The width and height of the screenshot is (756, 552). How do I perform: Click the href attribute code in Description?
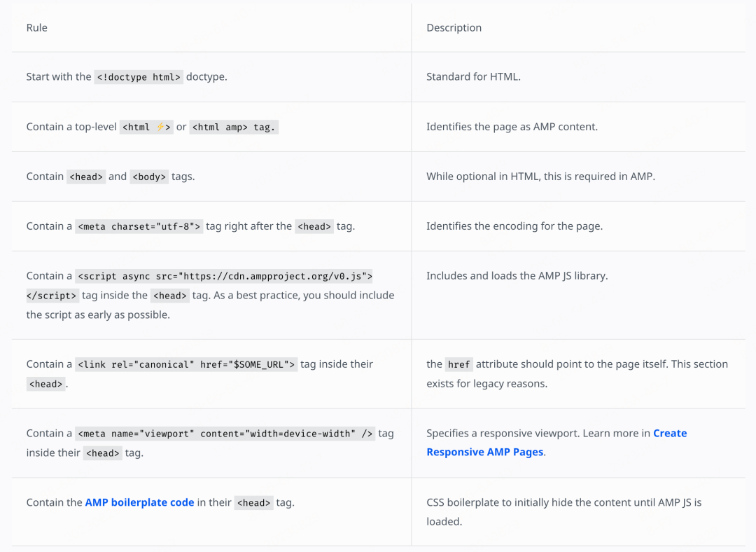click(x=459, y=364)
